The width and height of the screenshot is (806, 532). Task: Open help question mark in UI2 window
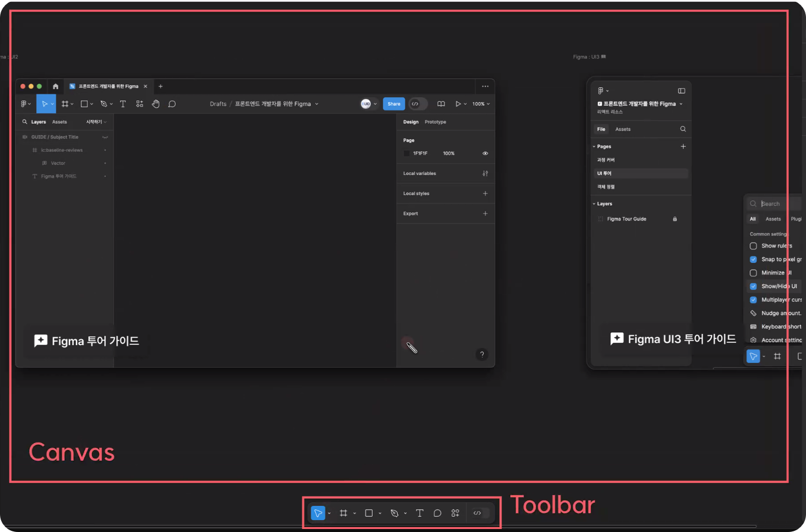click(x=482, y=355)
